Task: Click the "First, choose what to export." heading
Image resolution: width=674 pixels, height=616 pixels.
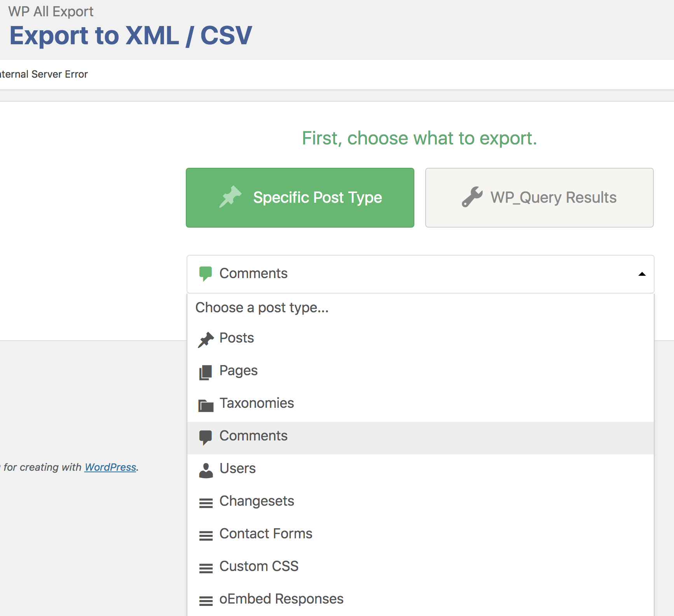Action: tap(419, 138)
